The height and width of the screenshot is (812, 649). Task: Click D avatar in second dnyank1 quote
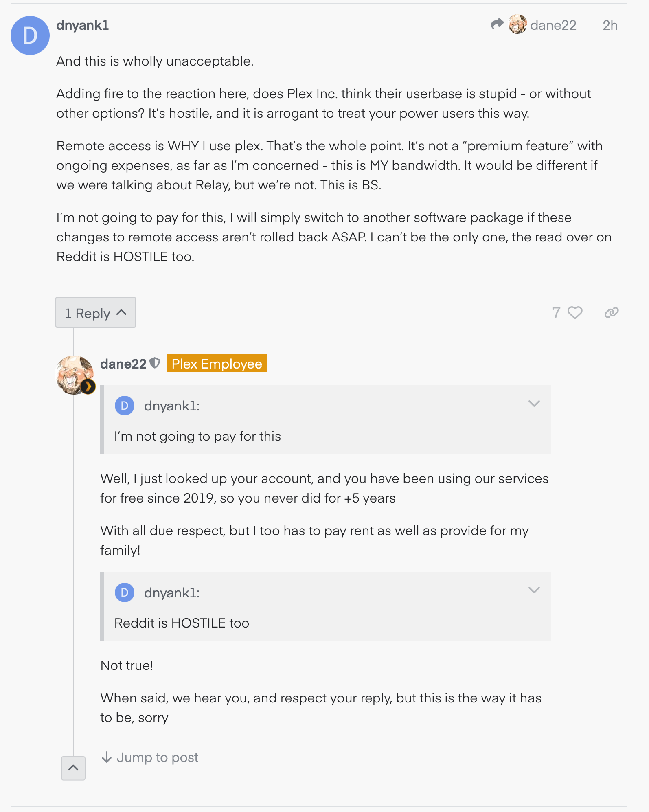click(125, 593)
